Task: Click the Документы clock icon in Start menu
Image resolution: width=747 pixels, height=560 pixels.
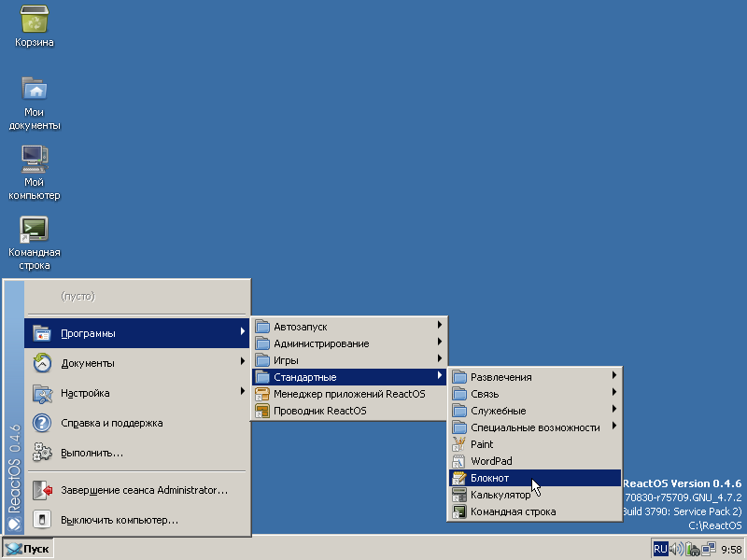Action: click(42, 363)
